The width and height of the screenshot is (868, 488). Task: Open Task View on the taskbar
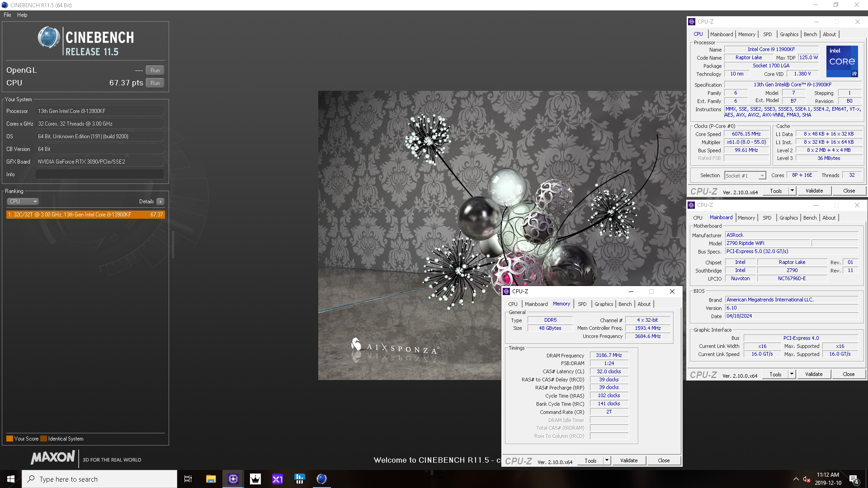tap(188, 479)
